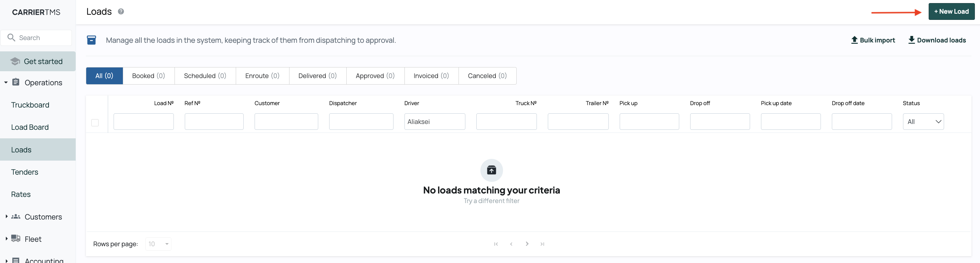The width and height of the screenshot is (980, 263).
Task: Go to the last page of results
Action: 542,244
